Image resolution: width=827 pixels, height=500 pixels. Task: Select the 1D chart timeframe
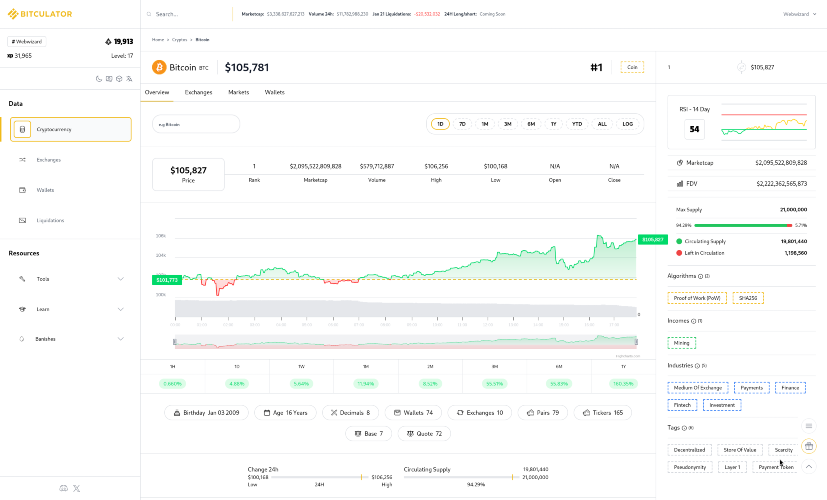point(440,124)
